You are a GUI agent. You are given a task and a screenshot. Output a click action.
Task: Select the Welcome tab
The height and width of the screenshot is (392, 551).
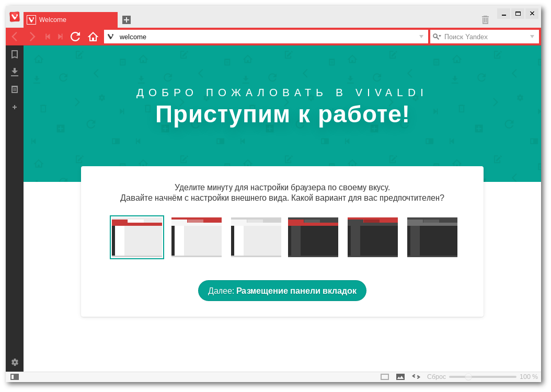coord(71,20)
